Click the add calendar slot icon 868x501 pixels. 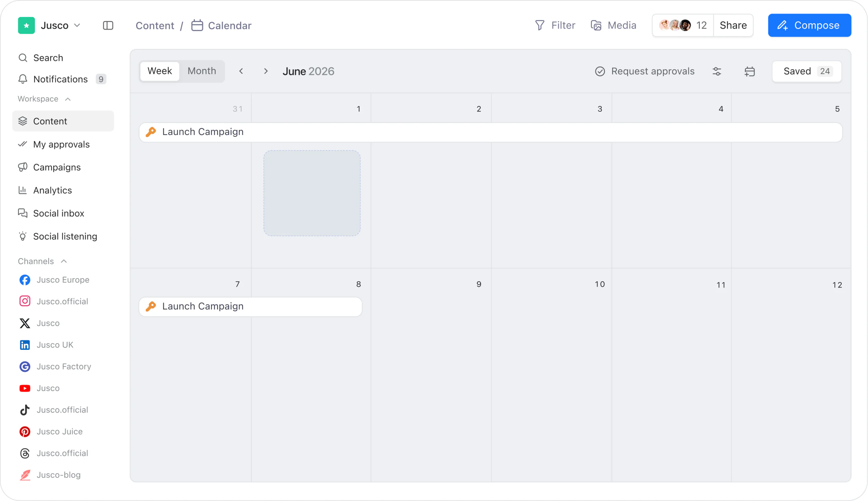(x=750, y=71)
